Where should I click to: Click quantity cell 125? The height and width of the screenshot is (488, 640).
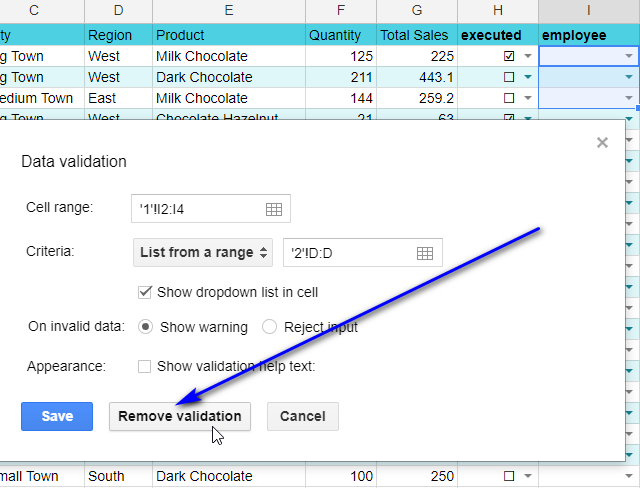point(341,56)
